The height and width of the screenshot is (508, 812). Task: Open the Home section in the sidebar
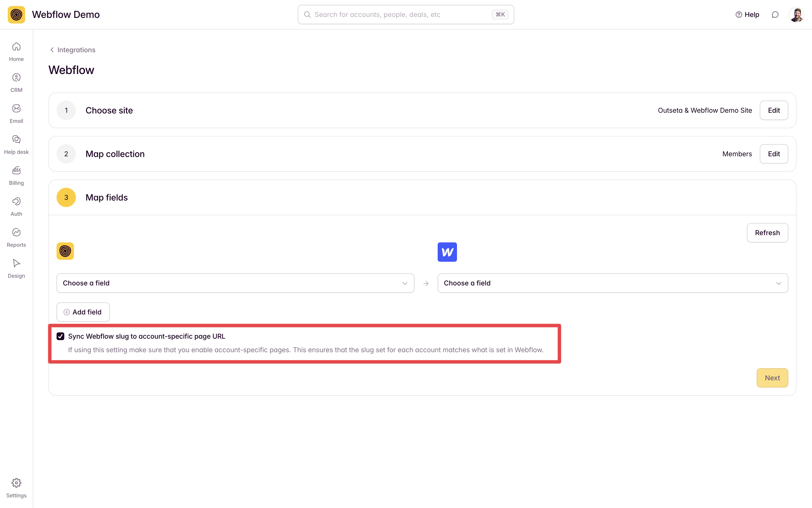click(x=16, y=52)
